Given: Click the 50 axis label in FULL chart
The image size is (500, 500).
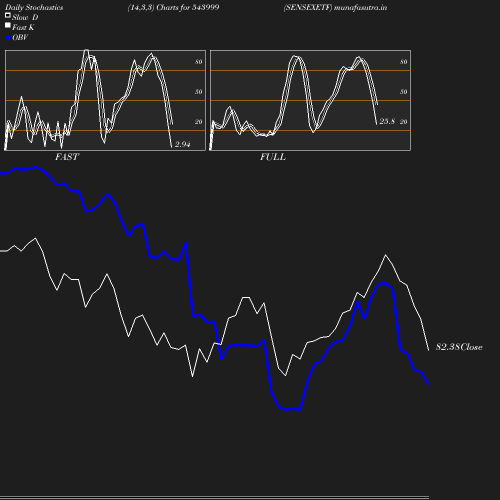Looking at the screenshot, I should tap(403, 92).
